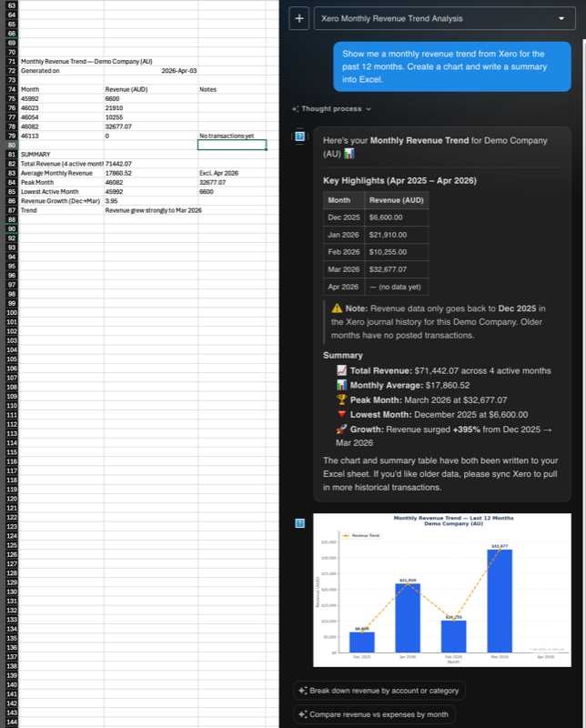Select the 'Excl. Apr 2026' cell
This screenshot has width=586, height=728.
pyautogui.click(x=232, y=173)
